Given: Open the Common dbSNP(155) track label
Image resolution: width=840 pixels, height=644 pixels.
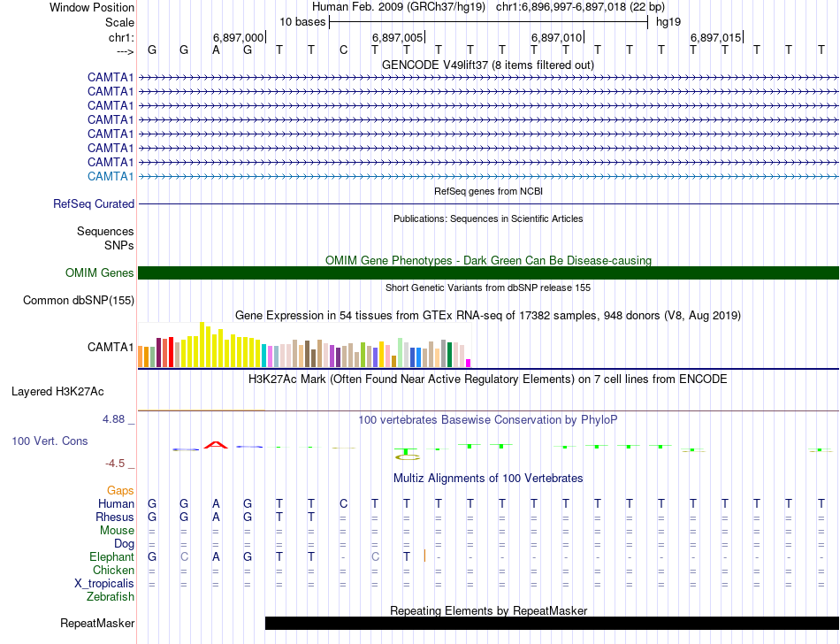Looking at the screenshot, I should click(78, 301).
